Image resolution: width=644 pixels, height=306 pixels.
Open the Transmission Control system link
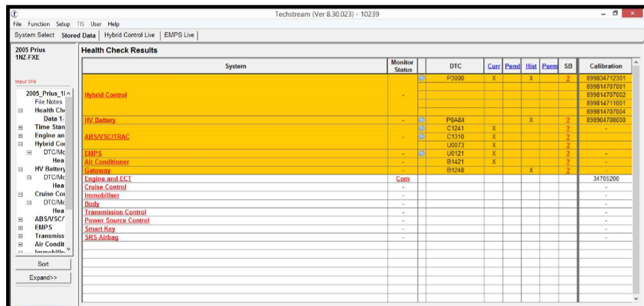click(116, 212)
